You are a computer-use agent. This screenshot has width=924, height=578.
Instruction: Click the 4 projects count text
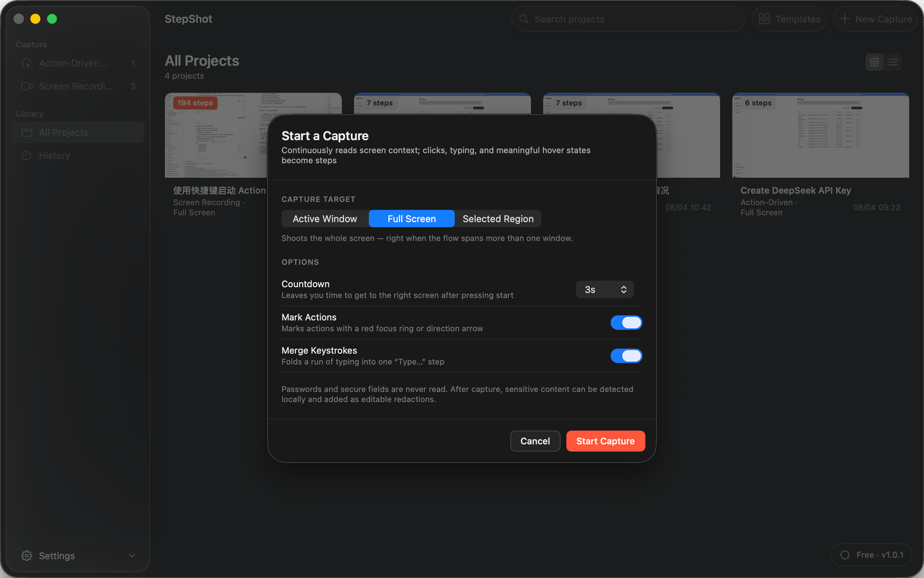(x=184, y=76)
